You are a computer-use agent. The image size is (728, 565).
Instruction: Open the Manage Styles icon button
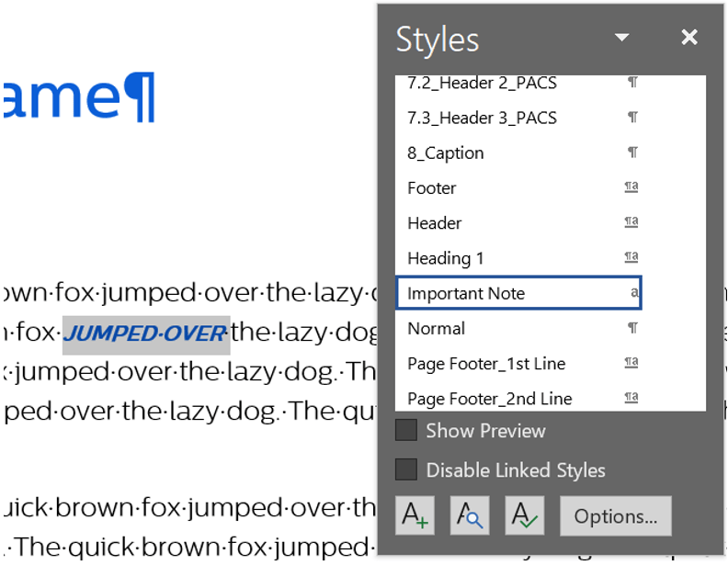(x=525, y=515)
